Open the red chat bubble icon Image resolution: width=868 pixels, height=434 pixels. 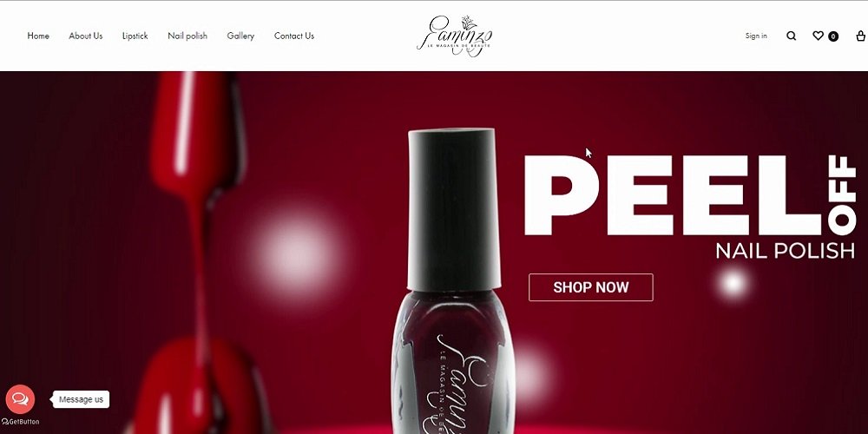coord(20,399)
